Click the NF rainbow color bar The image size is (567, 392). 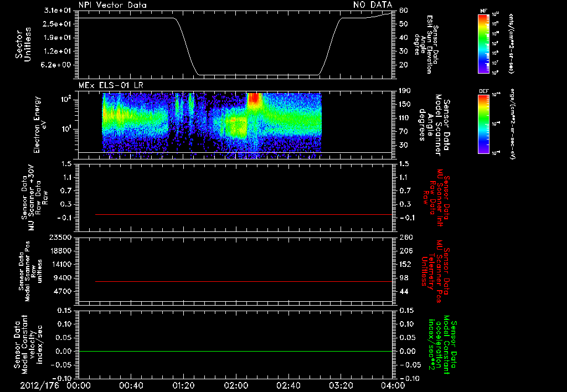[x=483, y=44]
